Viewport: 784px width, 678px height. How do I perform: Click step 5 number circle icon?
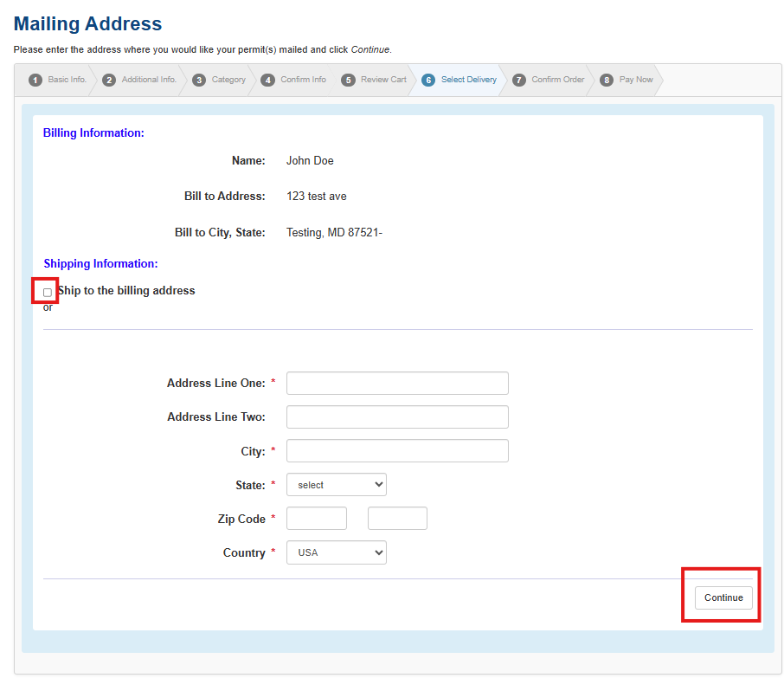(349, 81)
